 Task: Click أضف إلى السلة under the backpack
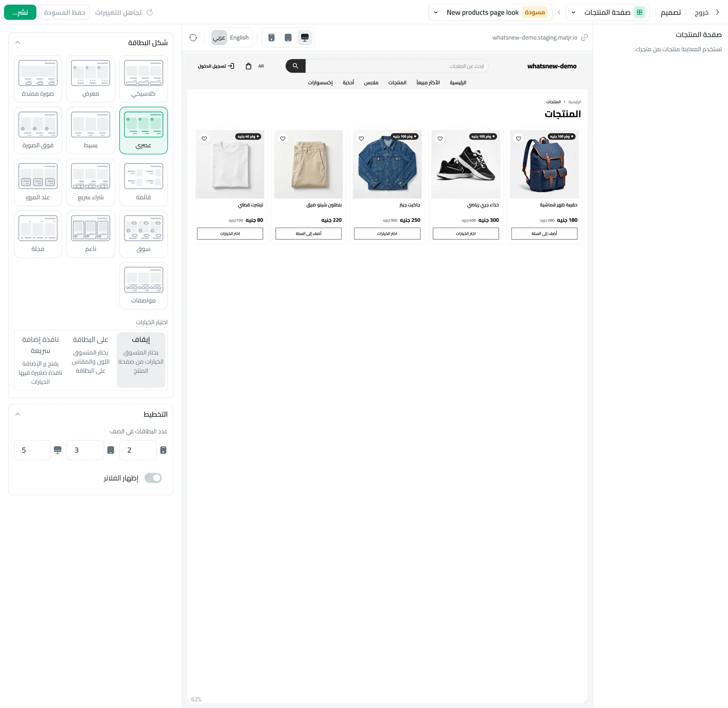[544, 233]
